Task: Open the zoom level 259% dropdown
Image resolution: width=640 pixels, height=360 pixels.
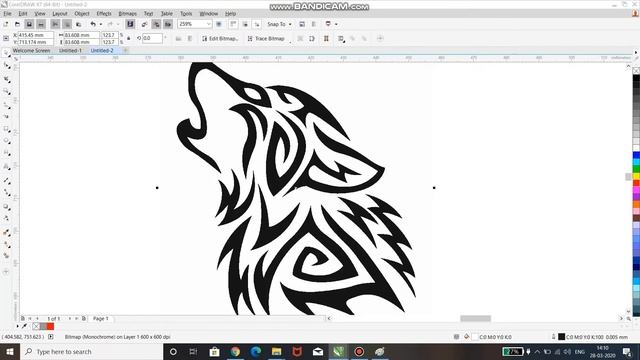Action: click(x=209, y=24)
